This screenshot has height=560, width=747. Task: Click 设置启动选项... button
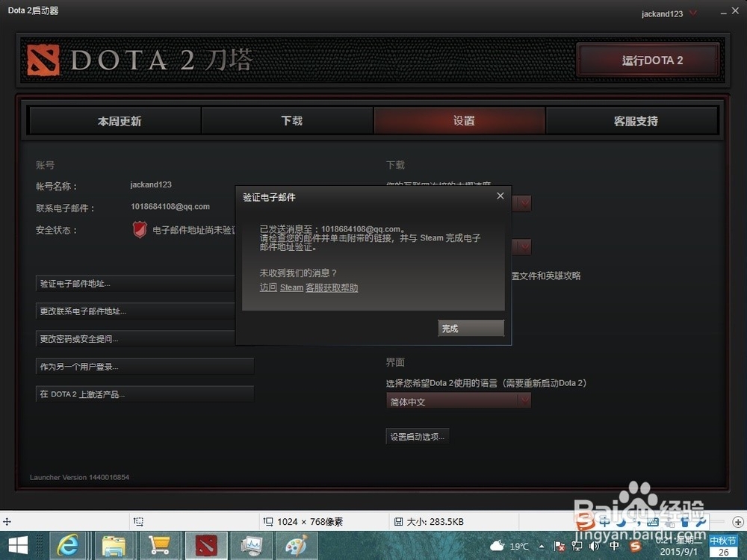click(x=418, y=436)
